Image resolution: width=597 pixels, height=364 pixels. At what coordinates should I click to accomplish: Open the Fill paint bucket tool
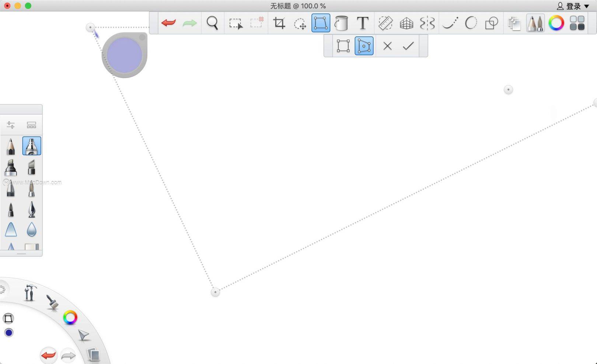[x=342, y=23]
